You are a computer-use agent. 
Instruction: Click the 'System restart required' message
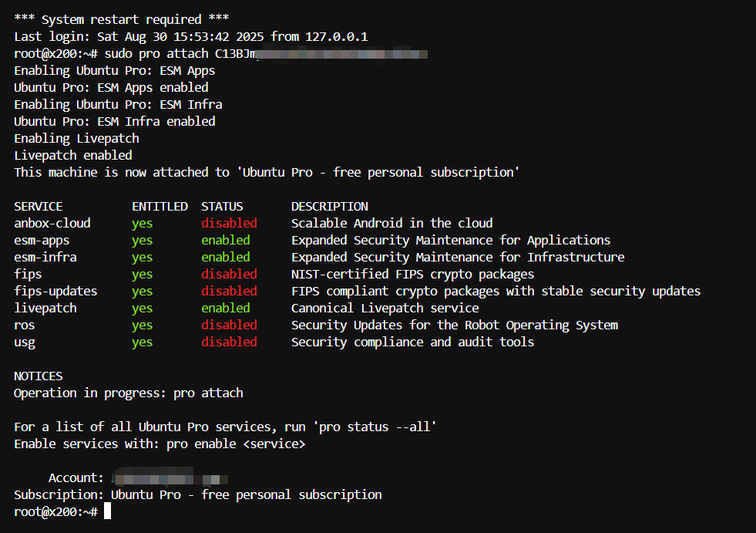122,19
